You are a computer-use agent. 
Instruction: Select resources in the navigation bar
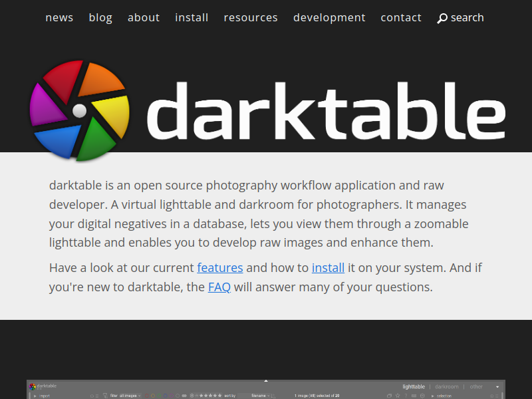coord(251,18)
